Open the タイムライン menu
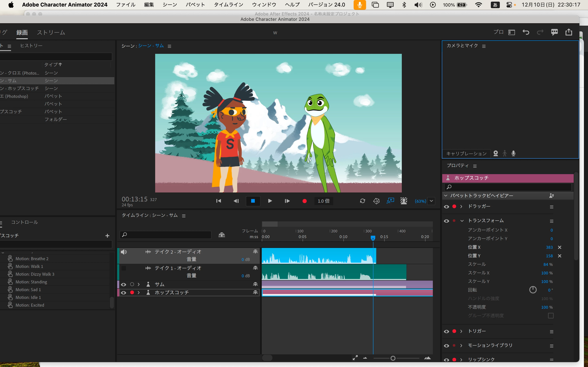Viewport: 588px width, 367px height. pos(228,5)
